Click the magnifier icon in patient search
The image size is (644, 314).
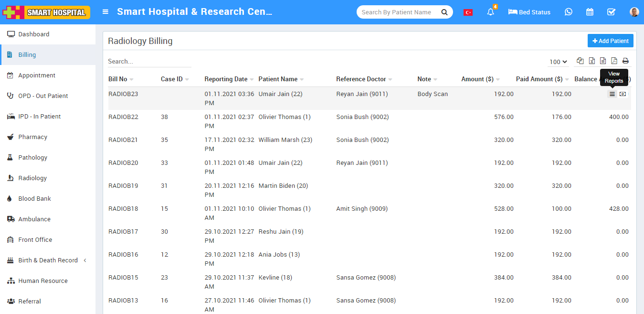click(x=444, y=12)
